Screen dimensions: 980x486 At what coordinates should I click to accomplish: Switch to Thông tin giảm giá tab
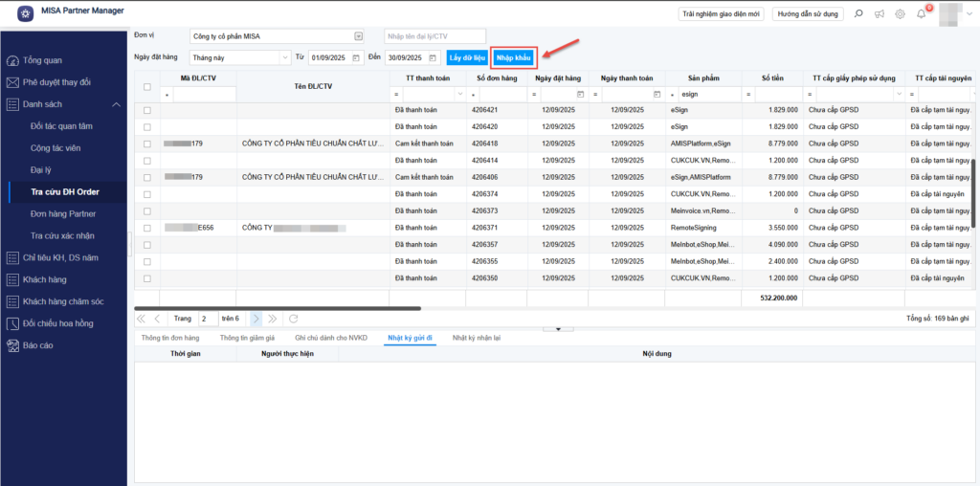click(248, 338)
